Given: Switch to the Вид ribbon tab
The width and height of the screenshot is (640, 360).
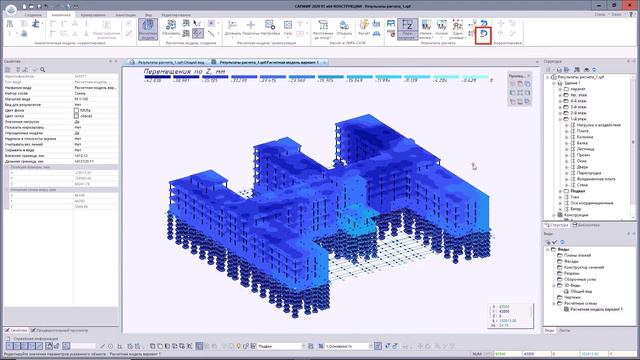Looking at the screenshot, I should (x=149, y=15).
